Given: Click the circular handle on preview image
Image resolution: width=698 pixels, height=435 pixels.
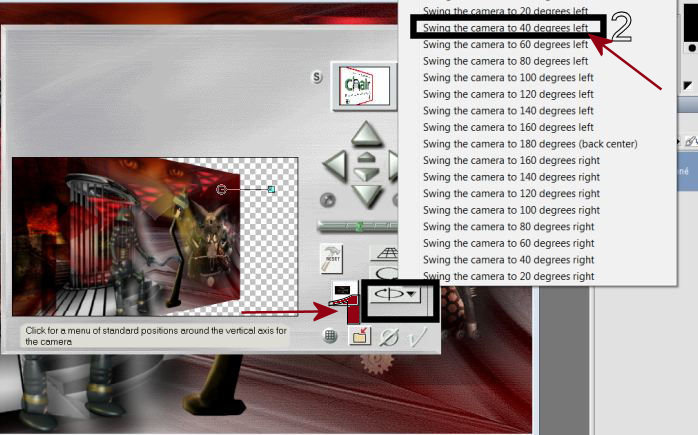Looking at the screenshot, I should coord(221,190).
